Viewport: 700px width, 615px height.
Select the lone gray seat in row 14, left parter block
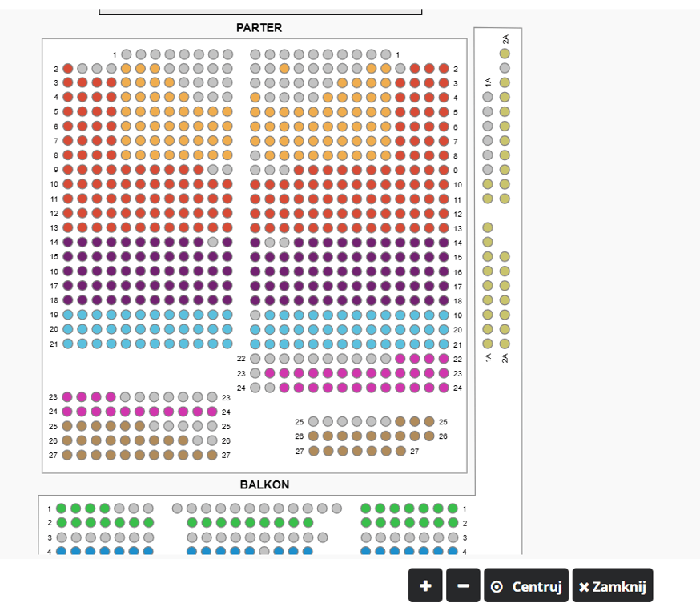tap(212, 242)
